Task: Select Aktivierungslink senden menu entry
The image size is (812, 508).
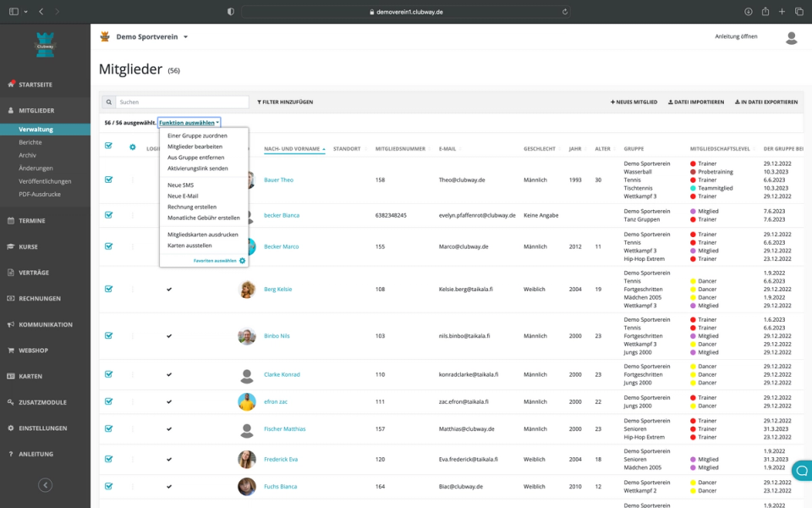Action: click(197, 168)
